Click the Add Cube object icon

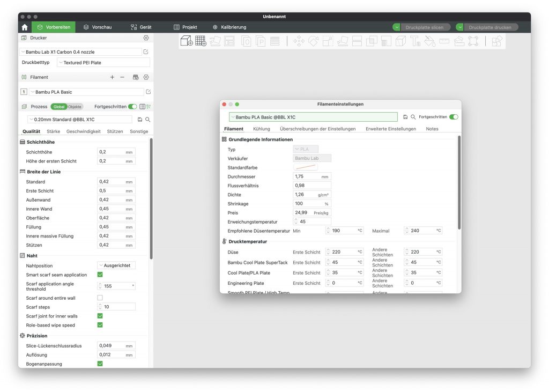coord(186,41)
